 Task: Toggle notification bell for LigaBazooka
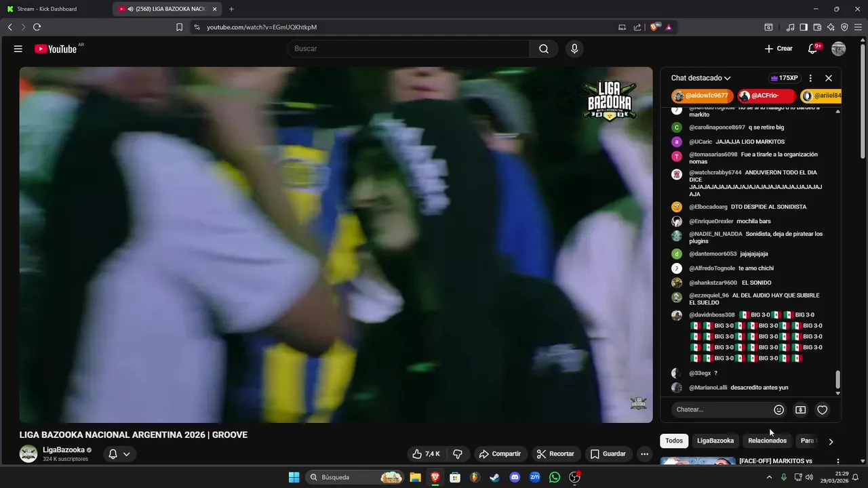coord(113,454)
